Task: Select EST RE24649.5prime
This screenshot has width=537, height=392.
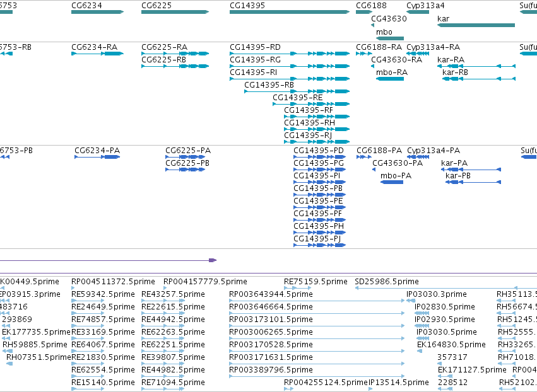Action: coord(103,307)
